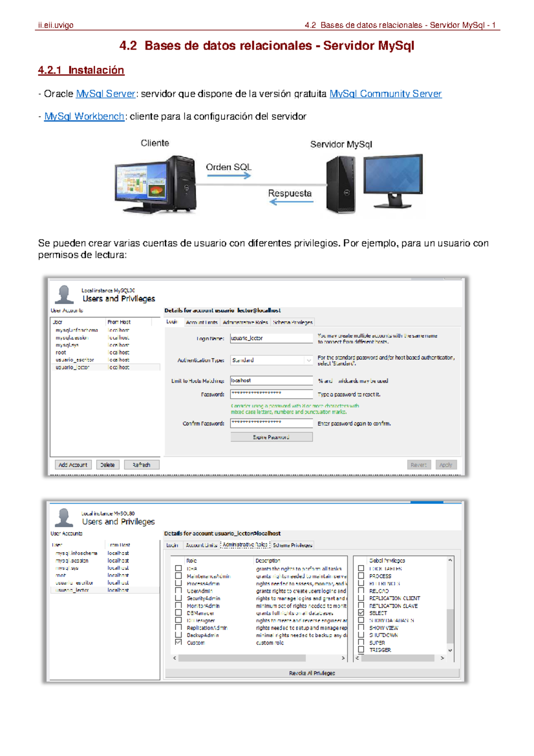Screen dimensions: 534x756
Task: Select usuario_lector row beside the roles list
Action: [105, 590]
